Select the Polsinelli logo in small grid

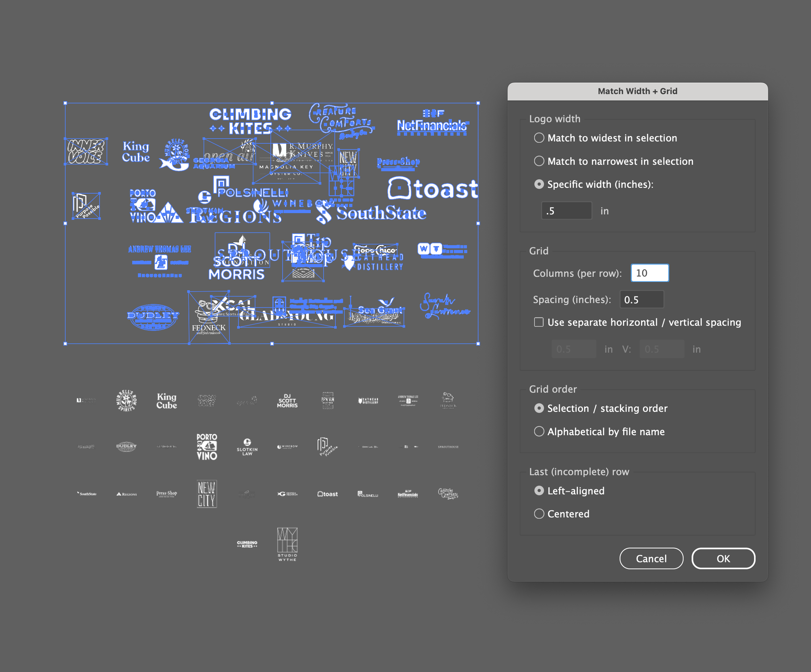click(x=368, y=494)
